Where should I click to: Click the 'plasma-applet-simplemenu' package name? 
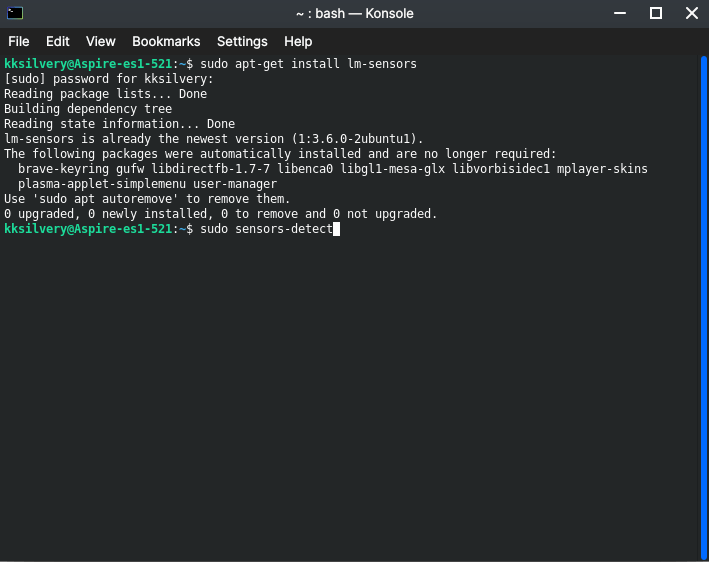[102, 184]
